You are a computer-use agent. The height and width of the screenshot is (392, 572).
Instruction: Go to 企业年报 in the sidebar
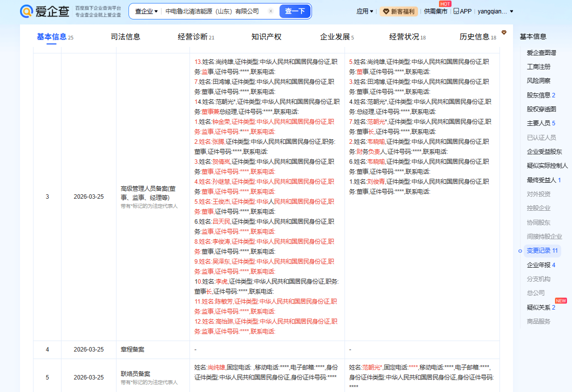(540, 265)
